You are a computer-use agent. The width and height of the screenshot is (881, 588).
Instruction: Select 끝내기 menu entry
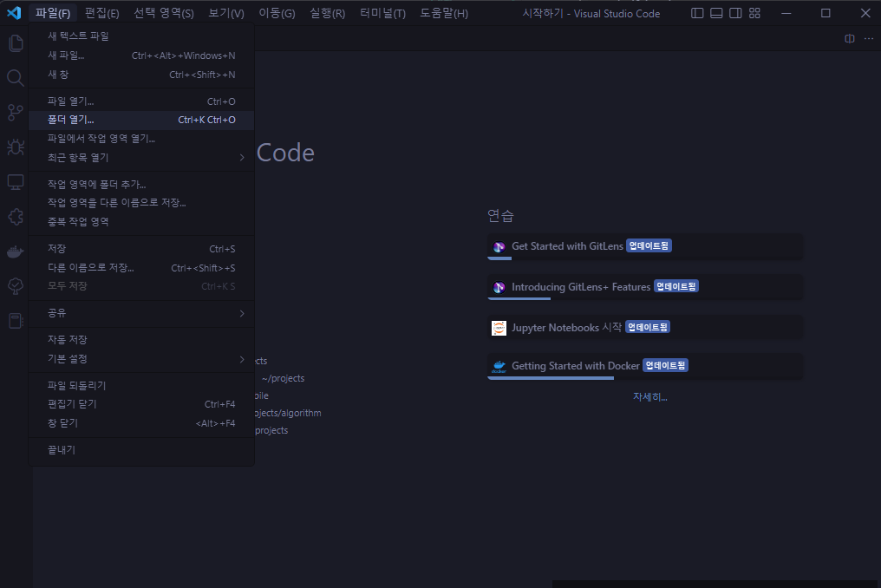(141, 450)
